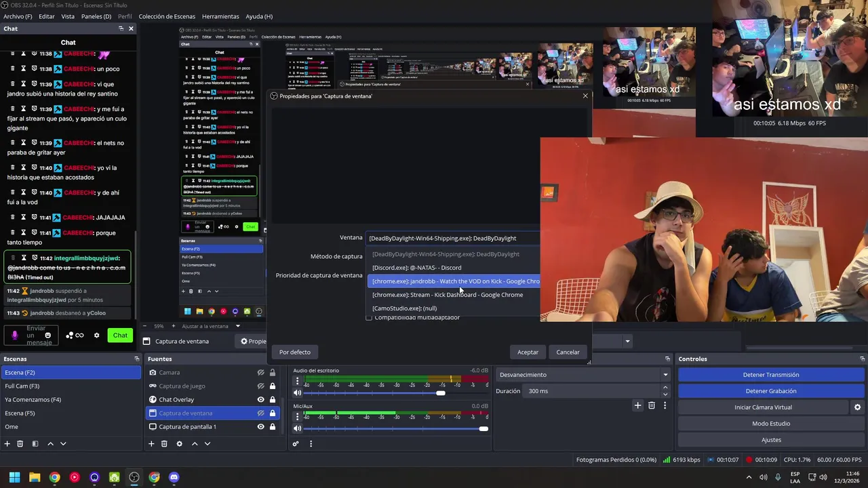Hide the Chat Overlay source
This screenshot has height=488, width=868.
pyautogui.click(x=260, y=400)
